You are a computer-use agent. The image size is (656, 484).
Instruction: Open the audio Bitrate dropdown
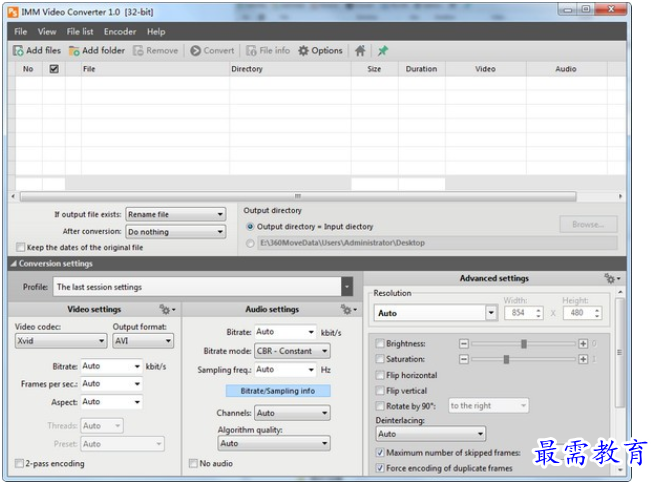(285, 332)
